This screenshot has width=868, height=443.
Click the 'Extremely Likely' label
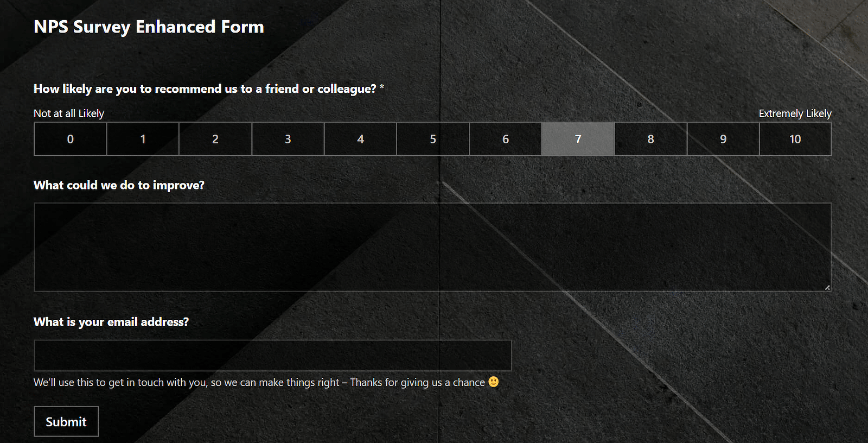coord(795,113)
